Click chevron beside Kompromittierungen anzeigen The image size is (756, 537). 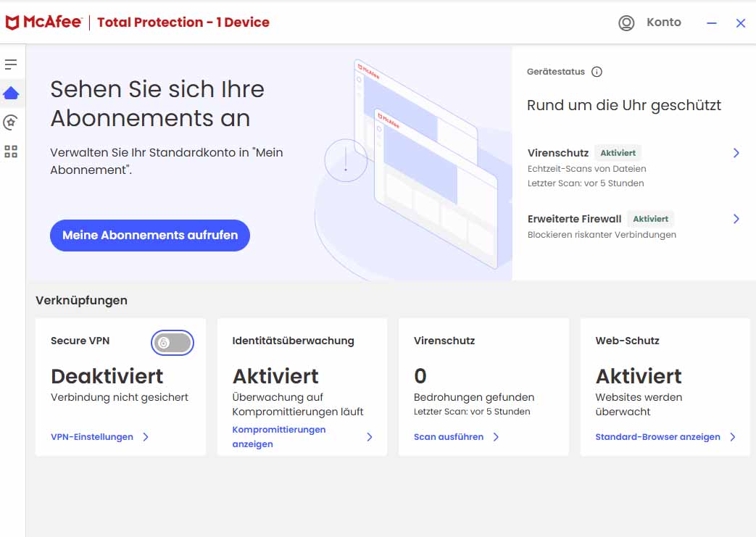370,437
